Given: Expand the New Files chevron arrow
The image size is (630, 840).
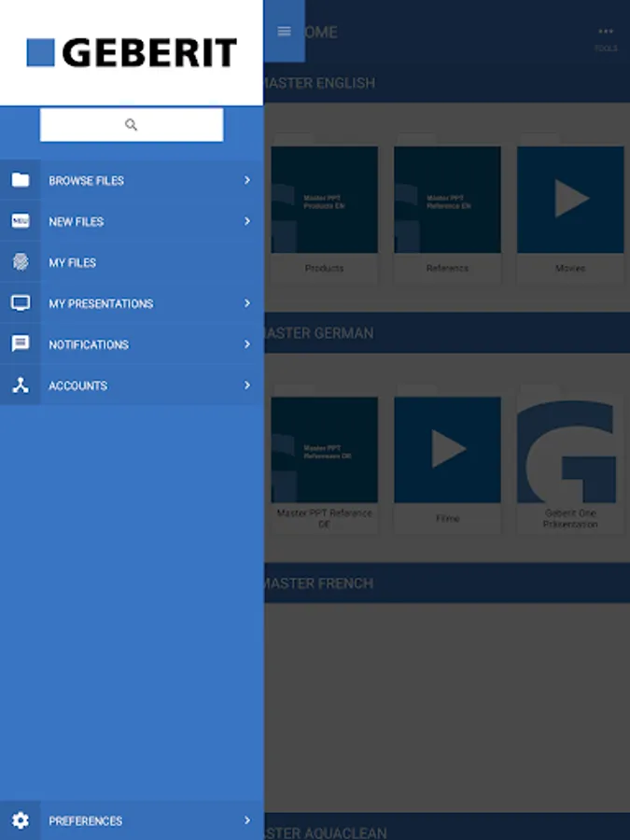Looking at the screenshot, I should [247, 221].
